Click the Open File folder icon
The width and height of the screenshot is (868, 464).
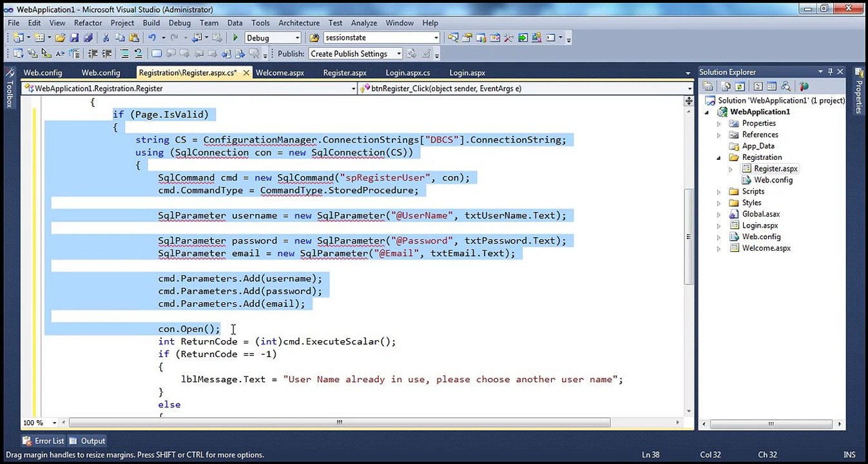tap(59, 37)
